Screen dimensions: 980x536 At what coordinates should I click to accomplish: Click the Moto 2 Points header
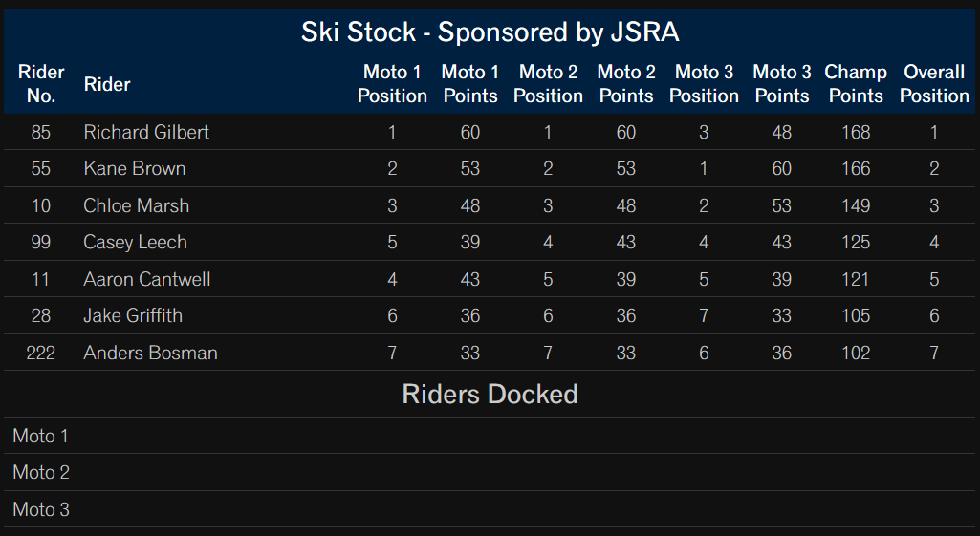tap(626, 84)
